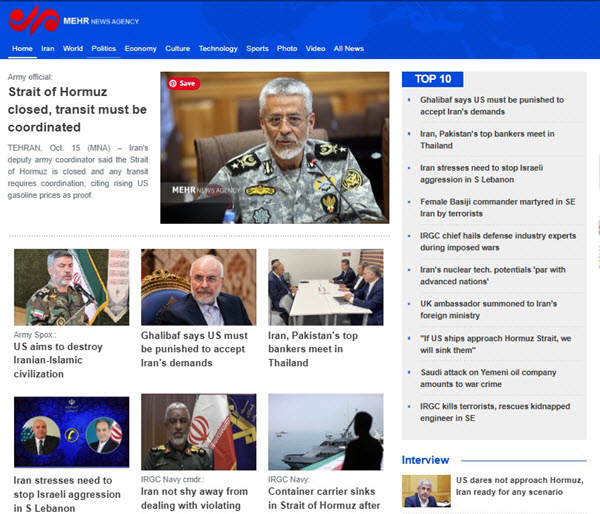Open 'IRGC kills terrorists, rescues kidnapped engineer'
This screenshot has width=600, height=514.
(495, 412)
